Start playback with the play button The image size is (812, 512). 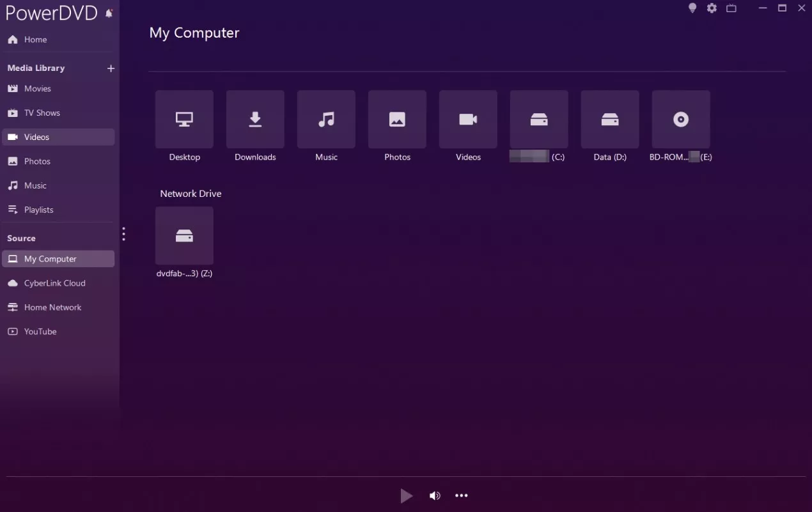pyautogui.click(x=406, y=495)
